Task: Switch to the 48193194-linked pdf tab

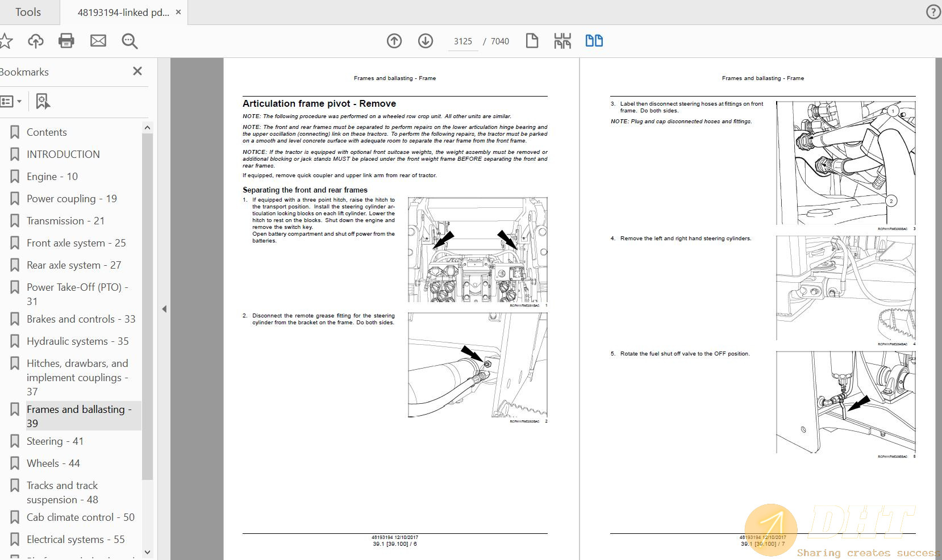Action: [x=123, y=12]
